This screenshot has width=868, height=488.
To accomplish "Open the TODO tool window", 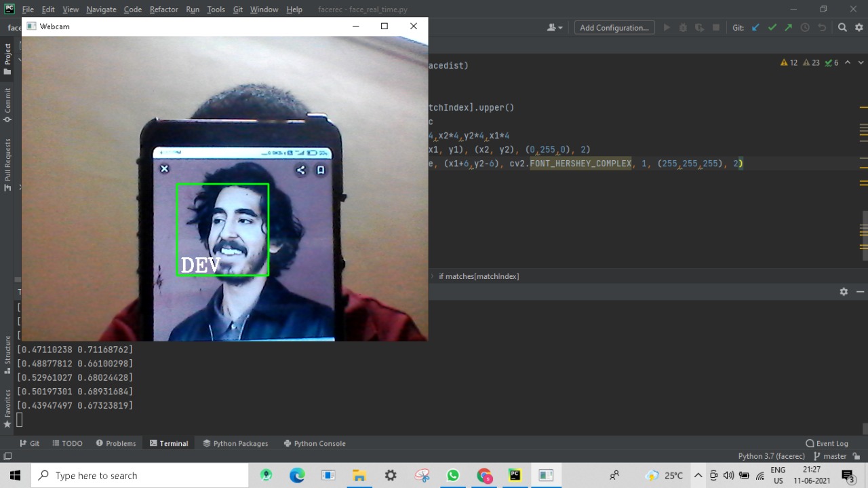I will click(x=67, y=443).
